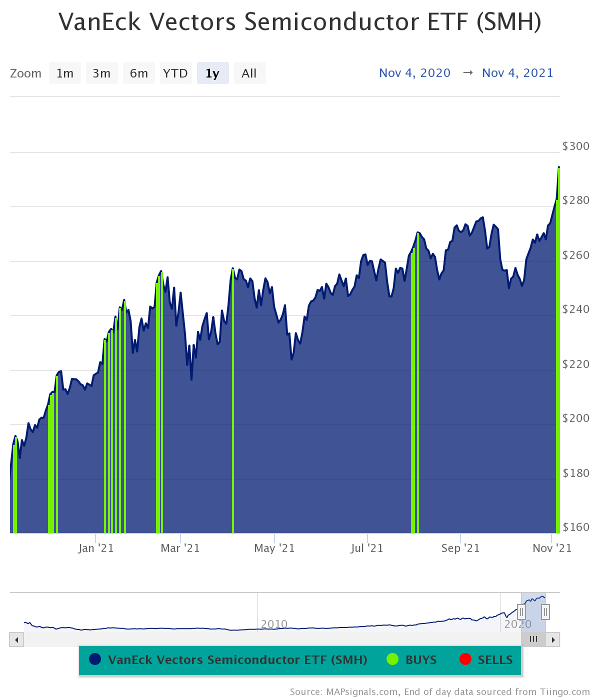Click the Jul '21 axis label
The width and height of the screenshot is (600, 700).
click(367, 548)
